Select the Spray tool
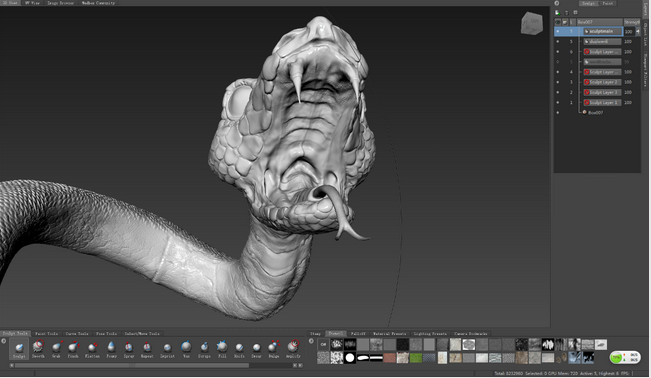Screen dimensions: 651x378 129,349
